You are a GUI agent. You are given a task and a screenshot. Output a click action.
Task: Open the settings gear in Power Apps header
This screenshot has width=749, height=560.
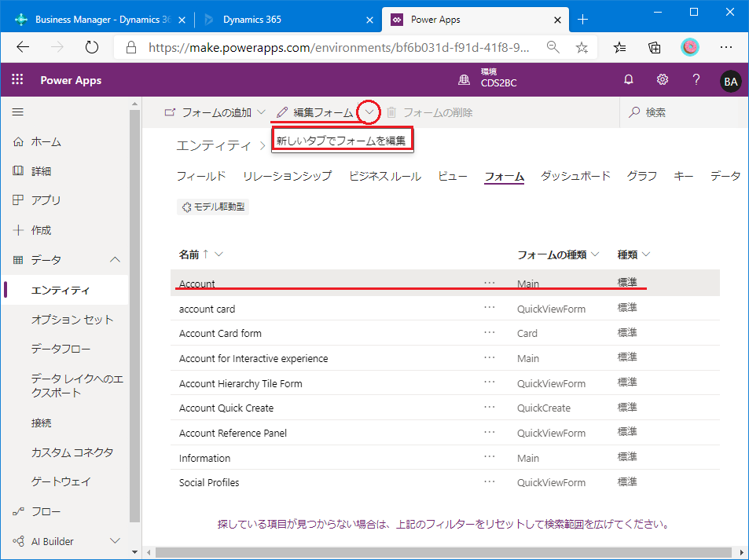(662, 80)
